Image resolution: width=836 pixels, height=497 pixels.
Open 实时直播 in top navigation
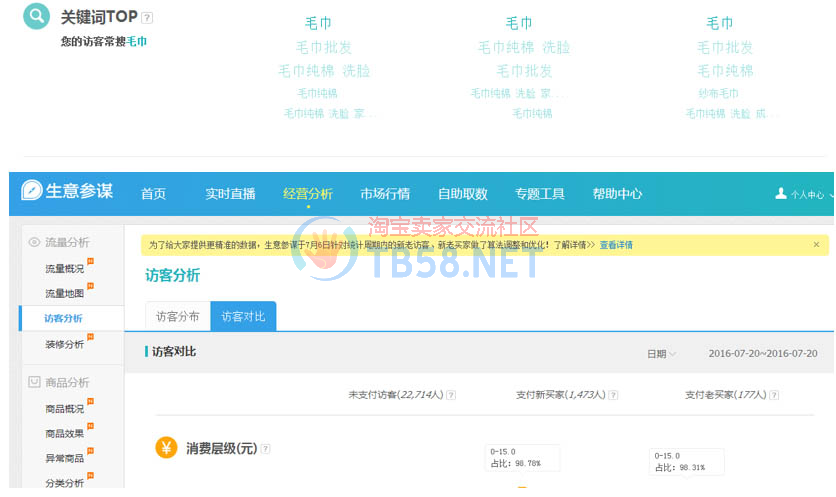point(230,194)
